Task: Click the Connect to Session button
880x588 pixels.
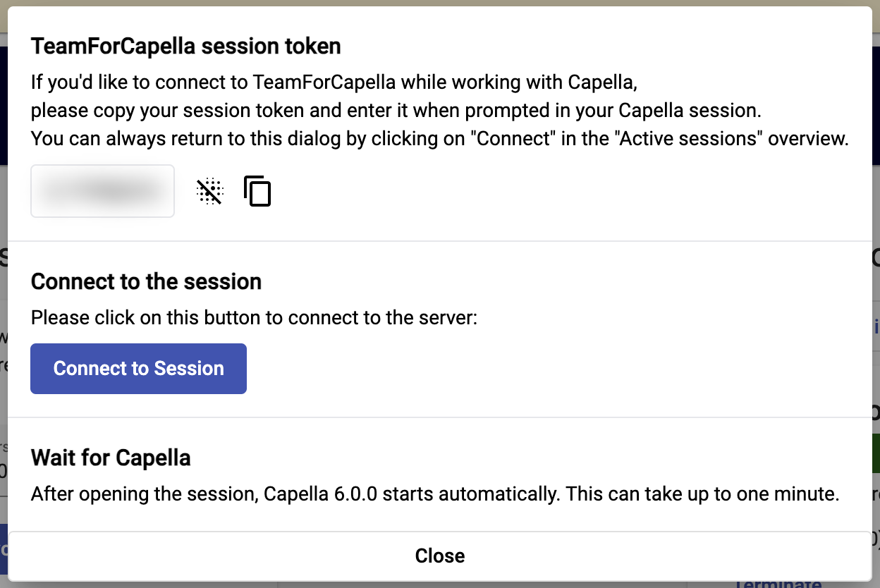Action: [x=138, y=369]
